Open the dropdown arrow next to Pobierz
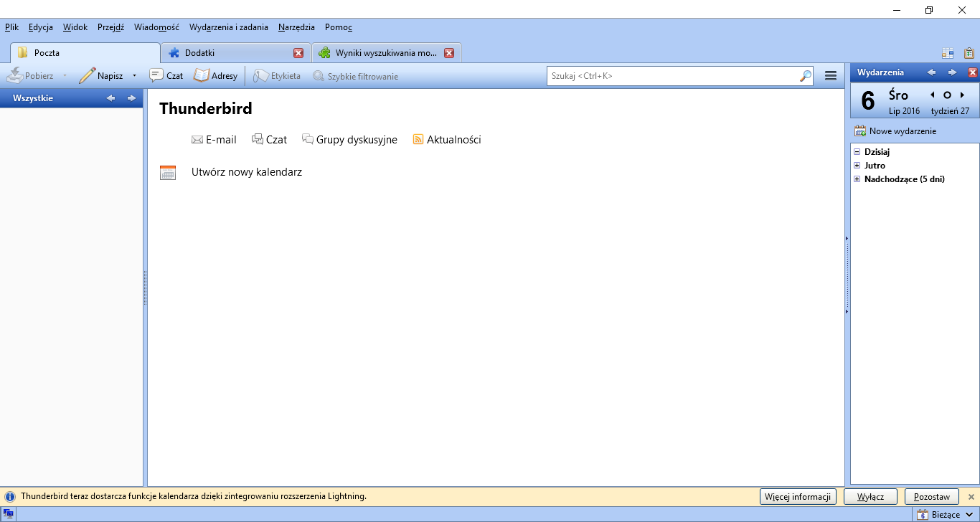980x522 pixels. [x=65, y=75]
